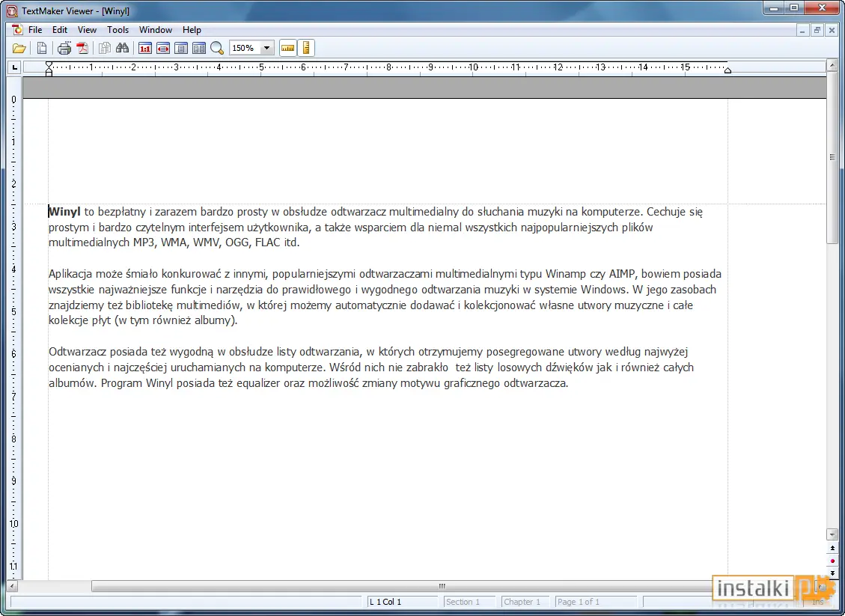Click the 'Page 1 of 1' status field
The width and height of the screenshot is (845, 616).
595,602
